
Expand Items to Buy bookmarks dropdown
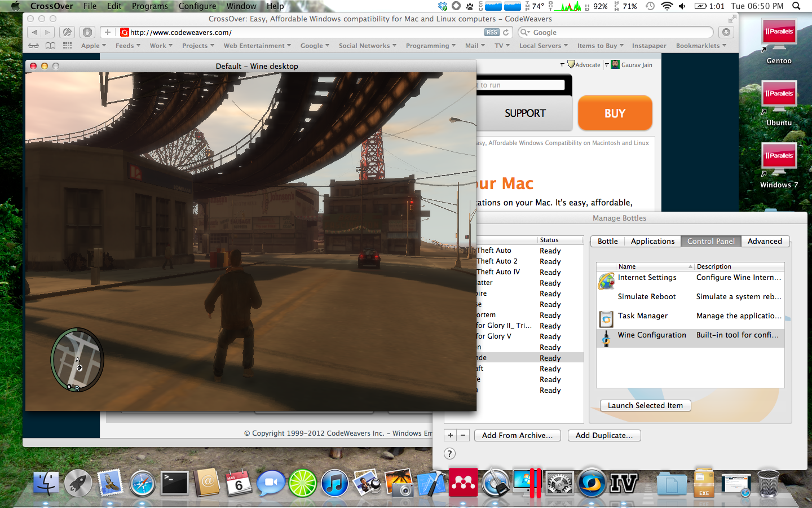click(601, 46)
